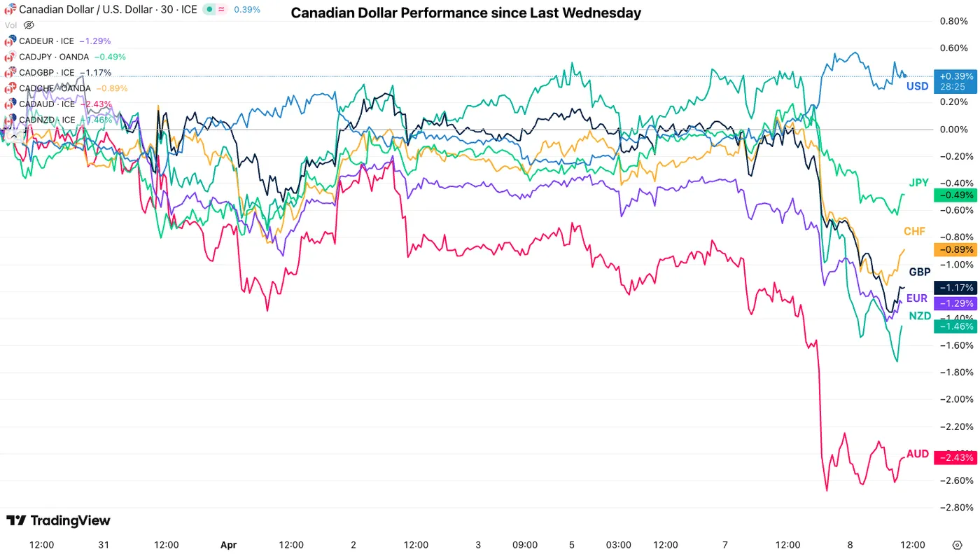Click the date 7 on the time axis
Viewport: 980px width, 554px height.
[x=725, y=545]
